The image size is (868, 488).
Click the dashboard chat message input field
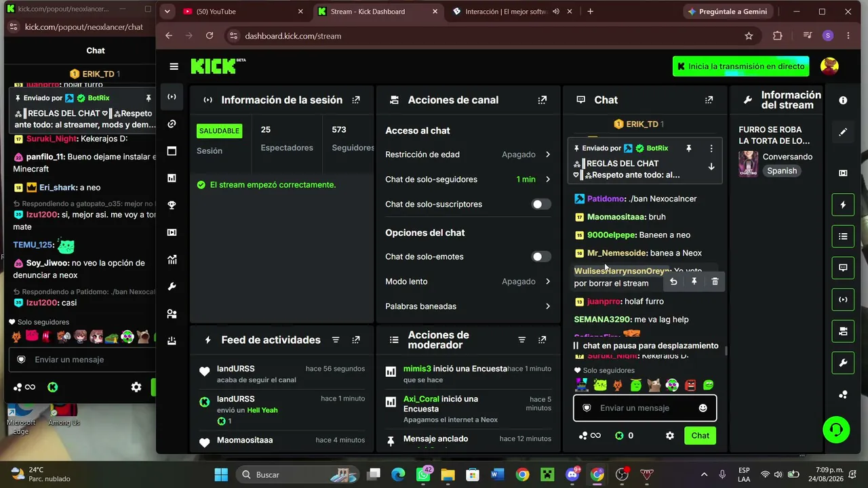point(645,408)
